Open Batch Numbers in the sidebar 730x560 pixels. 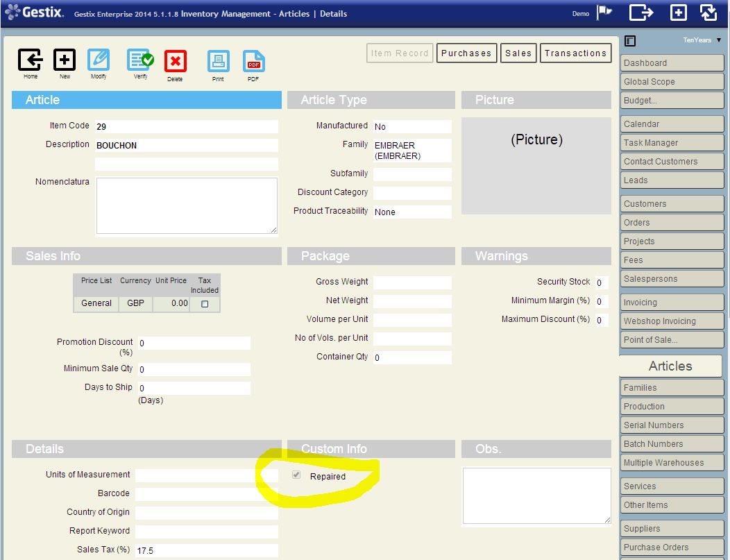[672, 443]
